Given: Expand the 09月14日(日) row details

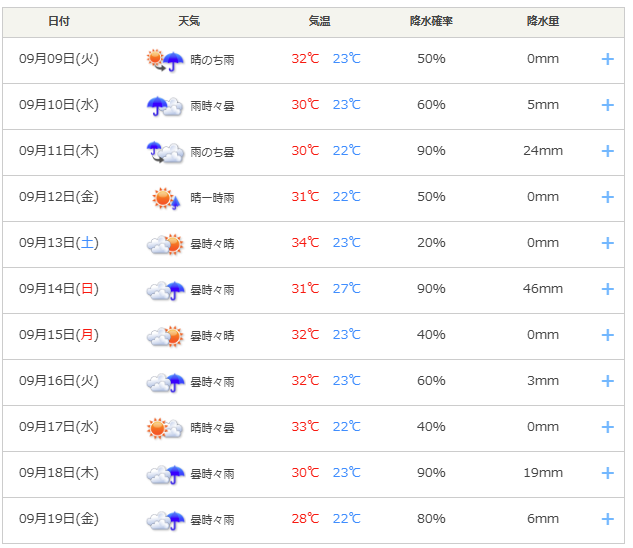Looking at the screenshot, I should click(607, 289).
